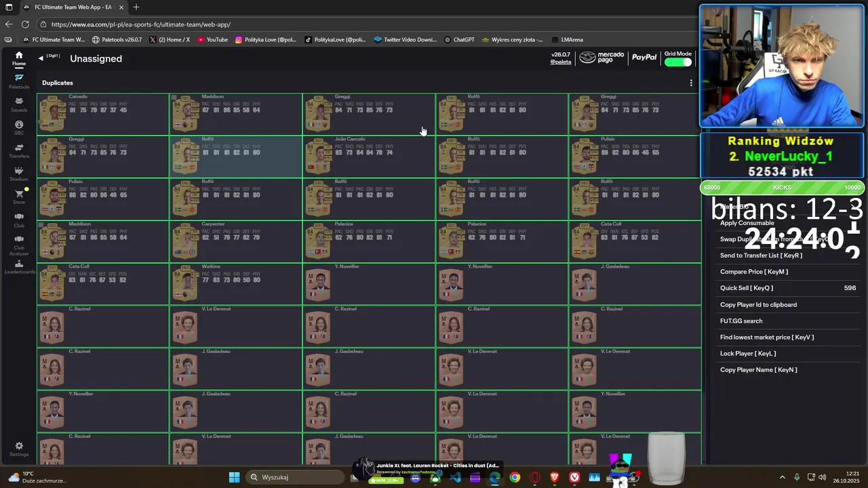Open the Duplicates three-dot options menu

[x=691, y=83]
